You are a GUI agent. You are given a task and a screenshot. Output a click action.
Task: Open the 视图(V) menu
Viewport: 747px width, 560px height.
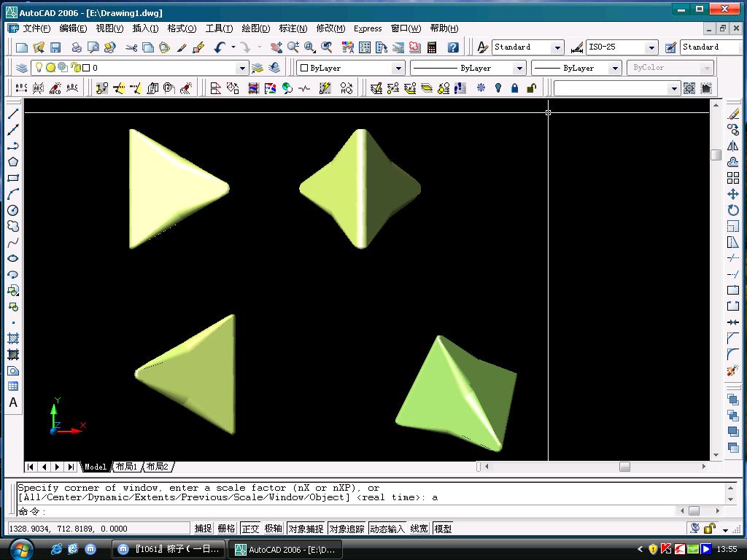(x=109, y=28)
